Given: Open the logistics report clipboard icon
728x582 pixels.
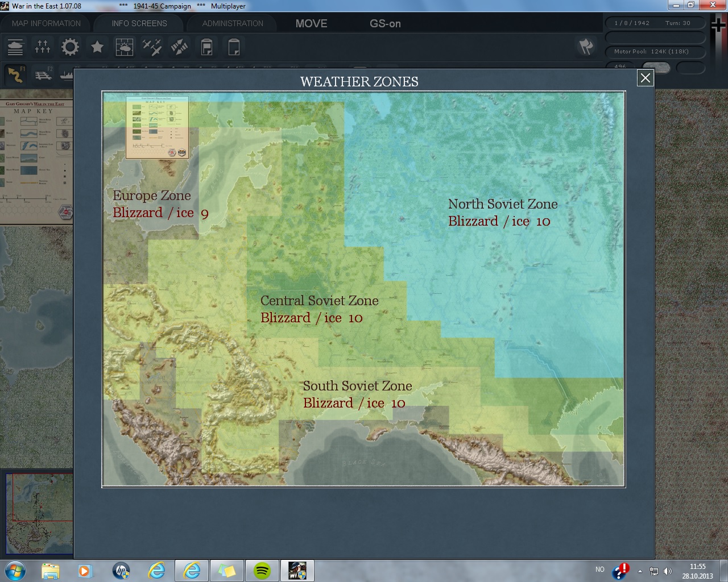Looking at the screenshot, I should (206, 47).
